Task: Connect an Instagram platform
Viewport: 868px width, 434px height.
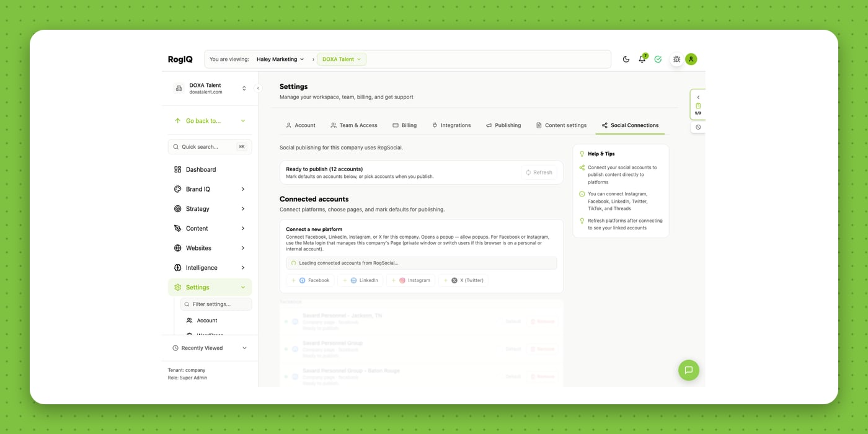Action: tap(410, 280)
